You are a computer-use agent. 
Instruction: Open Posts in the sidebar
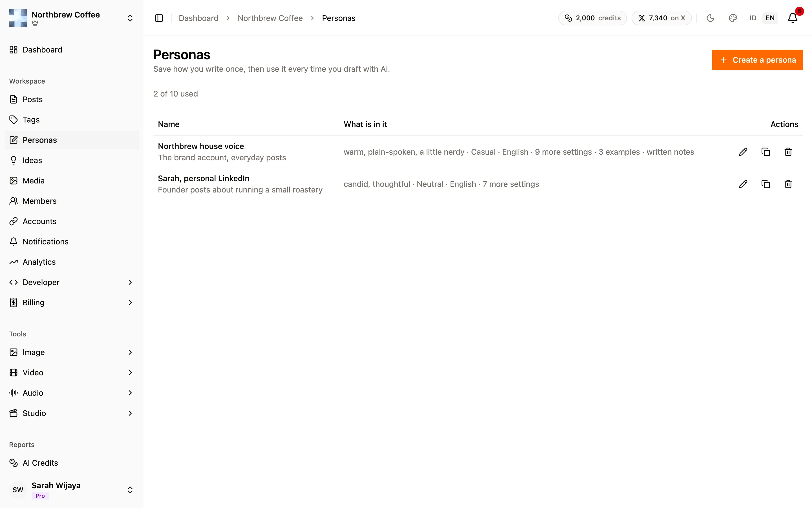(72, 99)
